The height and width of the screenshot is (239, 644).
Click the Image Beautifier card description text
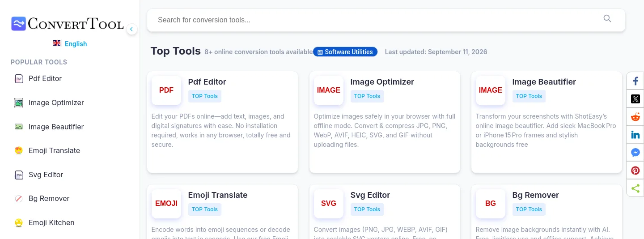[546, 130]
